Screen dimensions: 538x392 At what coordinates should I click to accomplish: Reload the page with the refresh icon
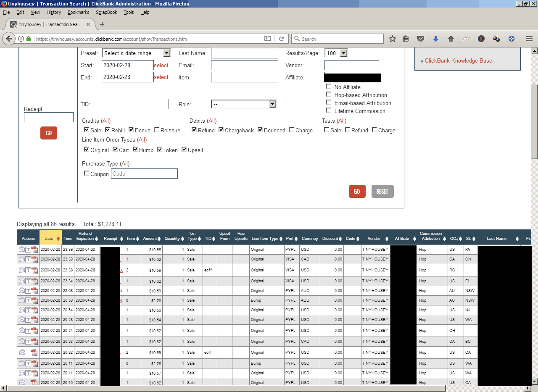(x=281, y=39)
